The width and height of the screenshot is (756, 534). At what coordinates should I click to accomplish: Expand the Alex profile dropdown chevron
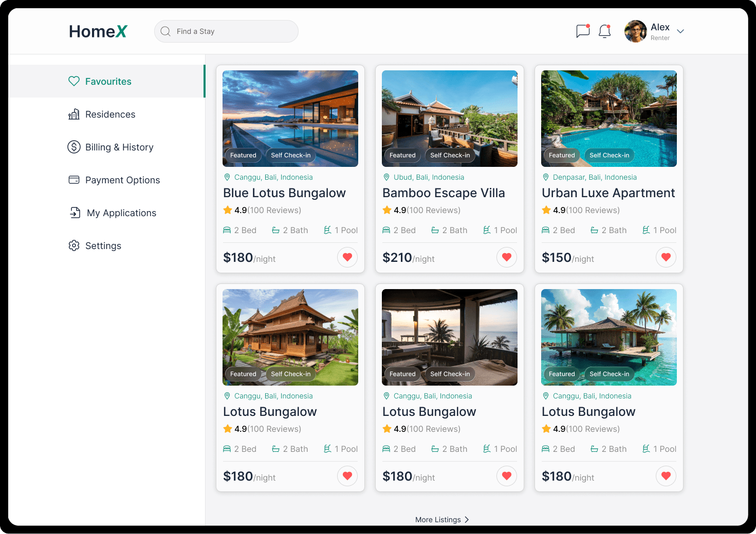[680, 31]
